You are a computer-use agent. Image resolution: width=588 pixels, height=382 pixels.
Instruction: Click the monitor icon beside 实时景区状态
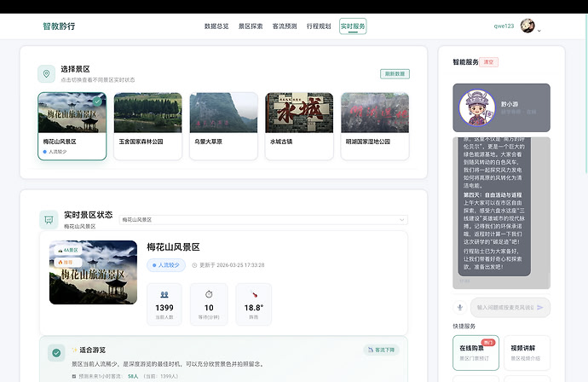point(49,219)
